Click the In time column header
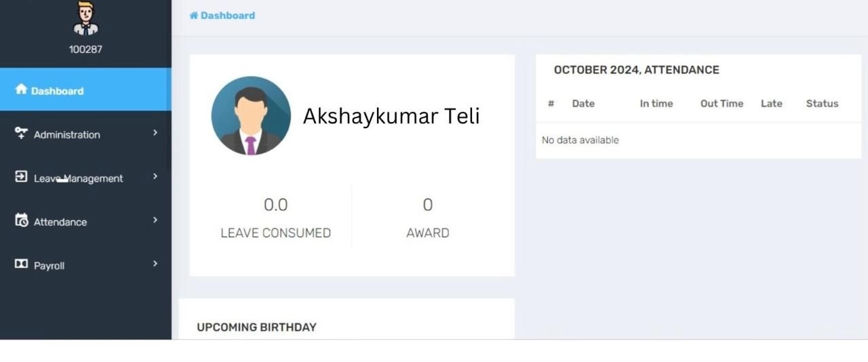Screen dimensions: 868x362 coord(656,104)
